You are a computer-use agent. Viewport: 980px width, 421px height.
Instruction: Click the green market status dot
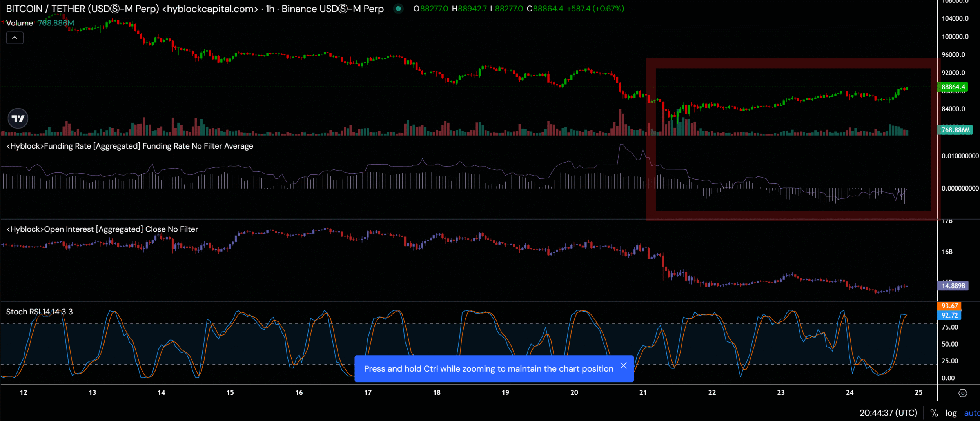pos(398,9)
